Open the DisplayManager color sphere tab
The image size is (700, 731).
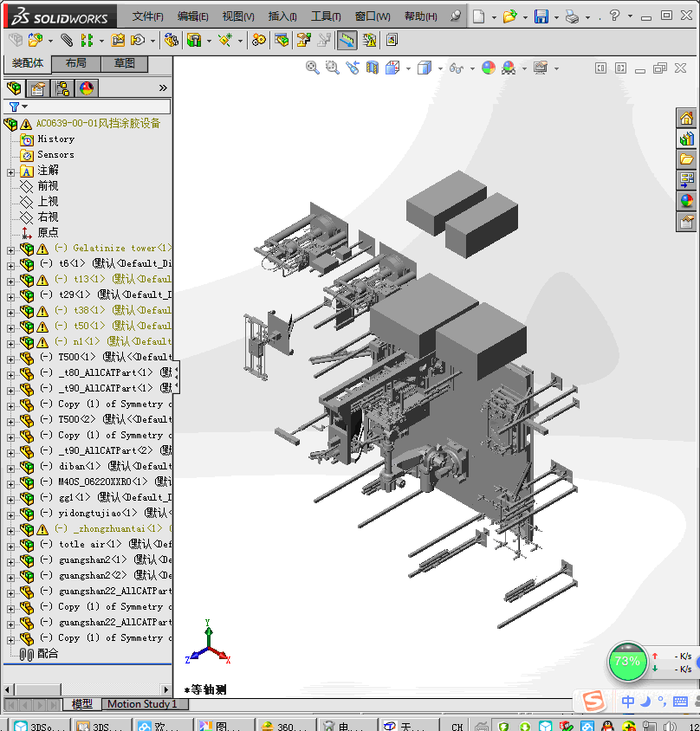click(87, 88)
